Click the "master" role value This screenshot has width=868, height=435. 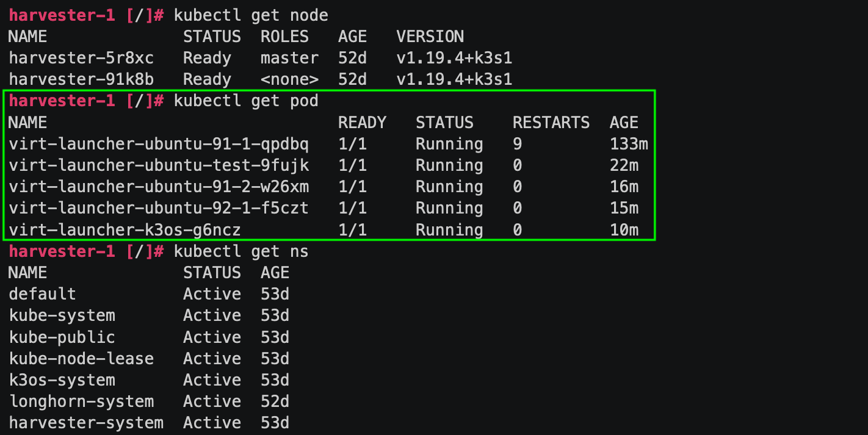coord(289,58)
